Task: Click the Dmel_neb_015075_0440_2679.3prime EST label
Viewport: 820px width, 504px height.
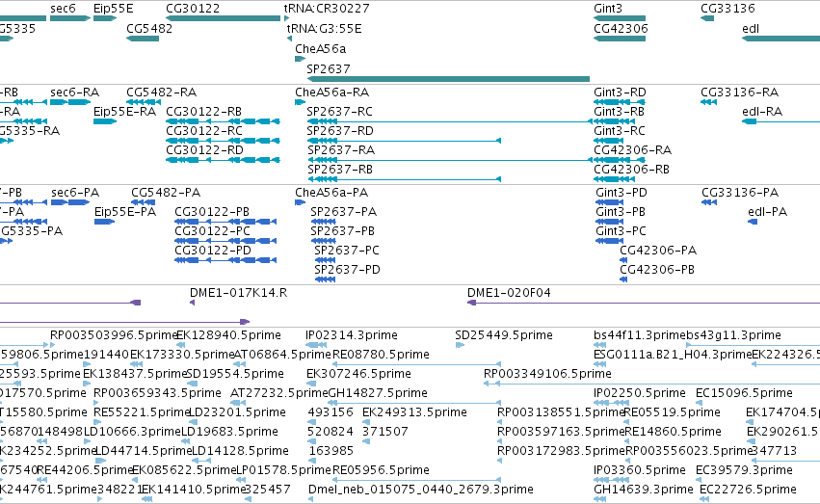Action: [421, 490]
